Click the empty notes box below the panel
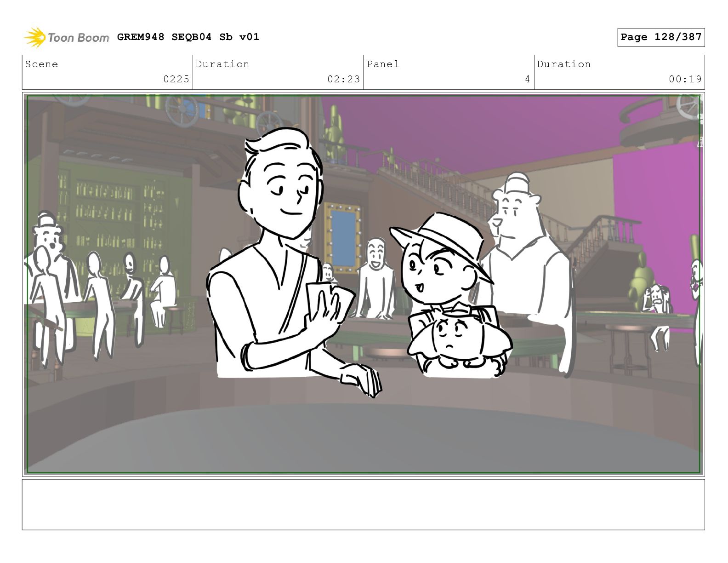This screenshot has height=563, width=728. point(363,505)
